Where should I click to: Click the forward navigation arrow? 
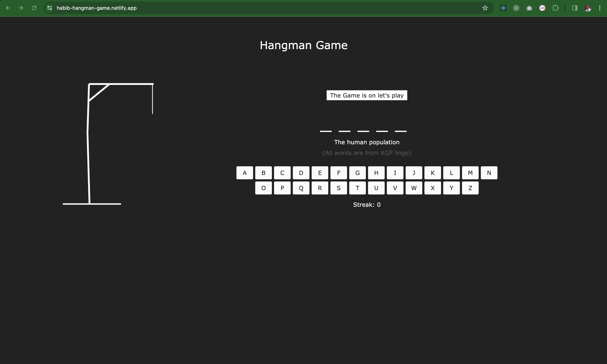(21, 8)
